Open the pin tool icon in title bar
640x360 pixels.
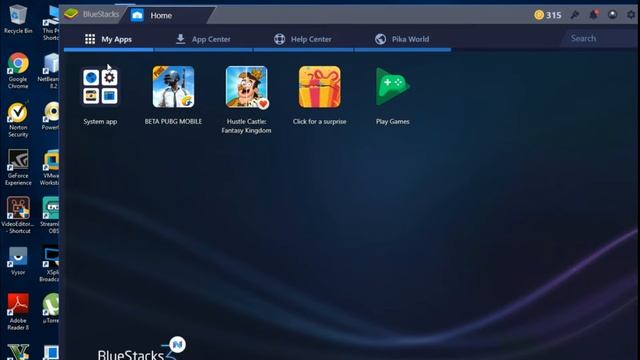(575, 15)
